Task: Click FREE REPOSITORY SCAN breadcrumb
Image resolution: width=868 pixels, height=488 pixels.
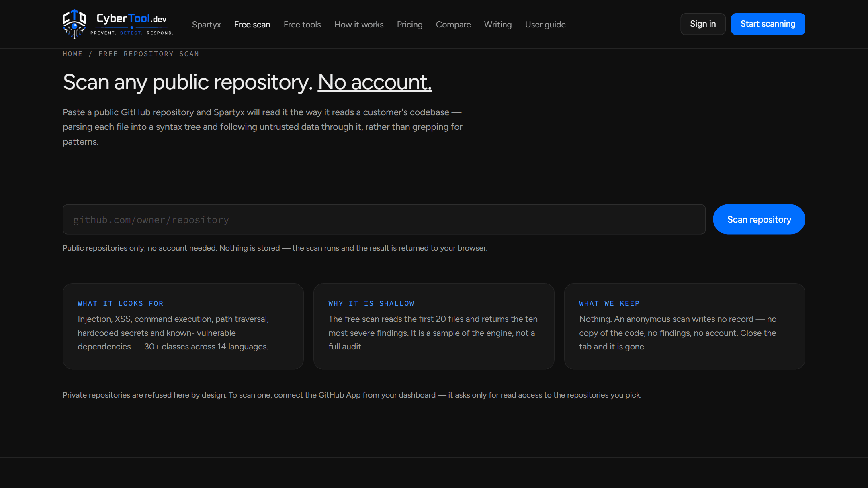Action: (149, 54)
